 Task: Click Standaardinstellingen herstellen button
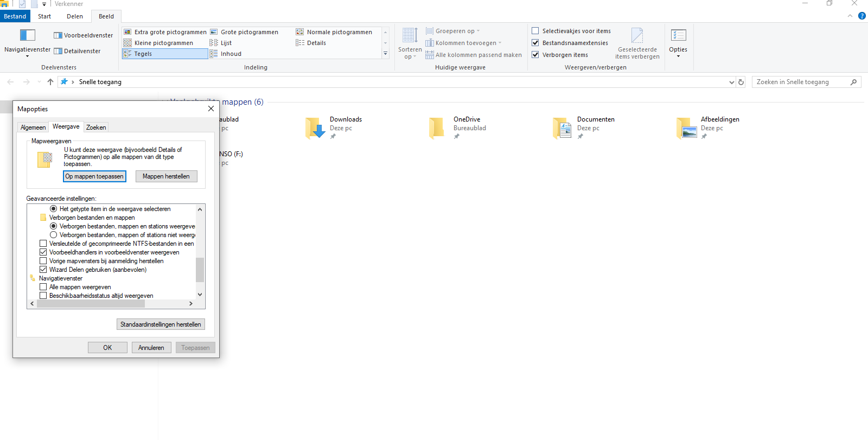(x=161, y=324)
